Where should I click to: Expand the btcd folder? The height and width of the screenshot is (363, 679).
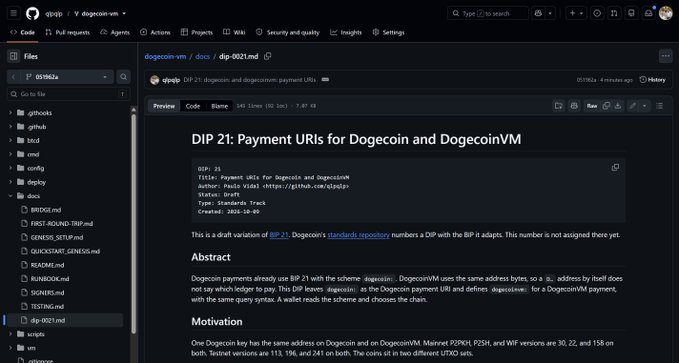(10, 141)
